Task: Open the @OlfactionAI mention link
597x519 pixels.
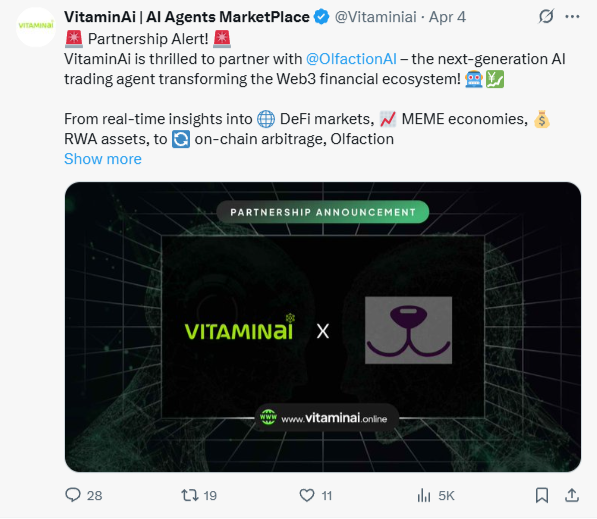Action: pyautogui.click(x=351, y=59)
